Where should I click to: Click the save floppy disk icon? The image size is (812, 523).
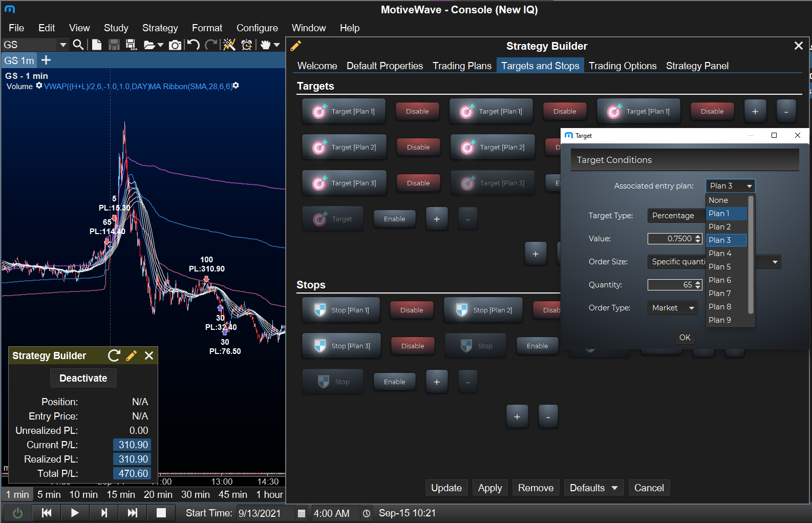point(114,45)
